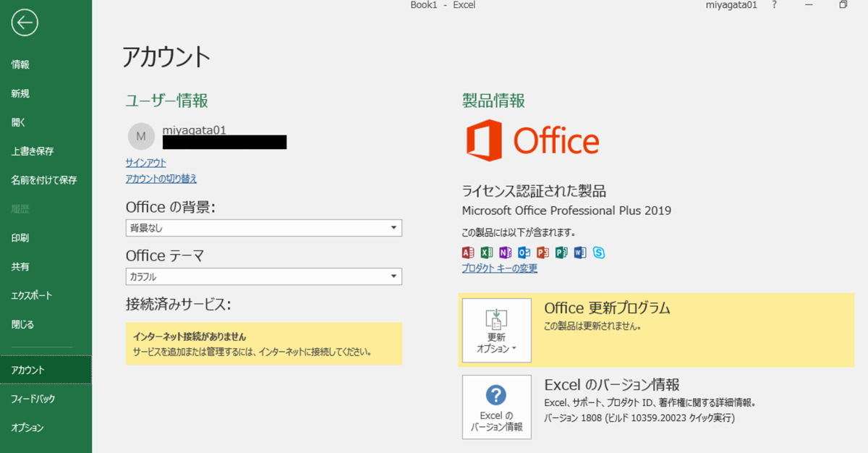Click miyagata01 account name in title bar
This screenshot has height=453, width=868.
pyautogui.click(x=731, y=5)
